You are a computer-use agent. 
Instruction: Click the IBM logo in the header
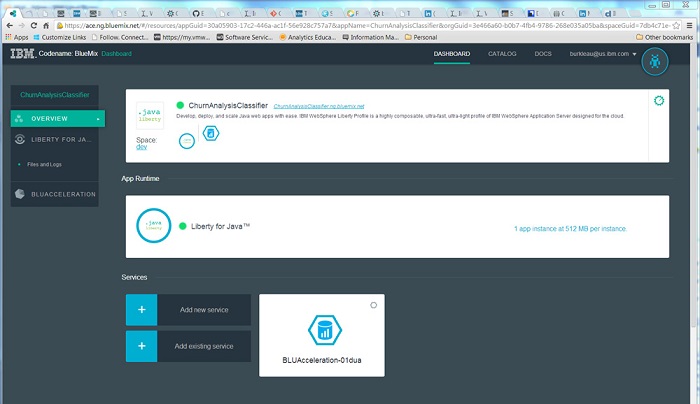click(x=23, y=53)
